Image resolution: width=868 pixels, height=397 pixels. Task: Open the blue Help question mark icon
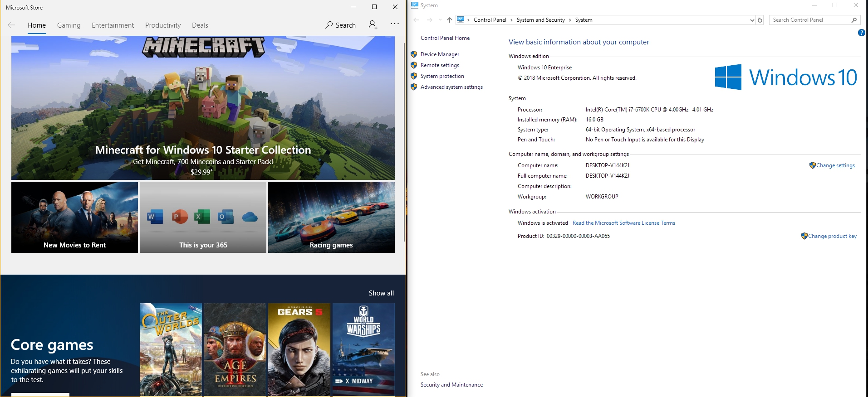[861, 33]
